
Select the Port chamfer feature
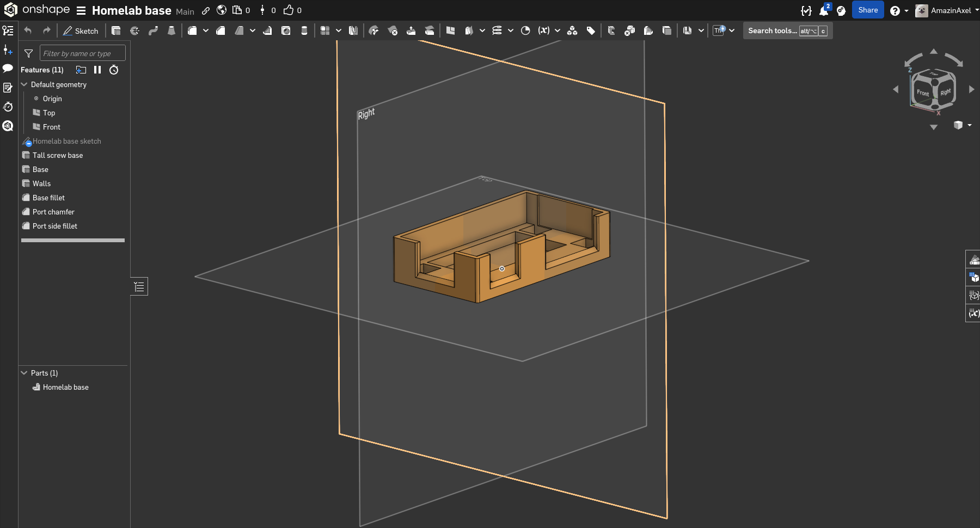53,212
